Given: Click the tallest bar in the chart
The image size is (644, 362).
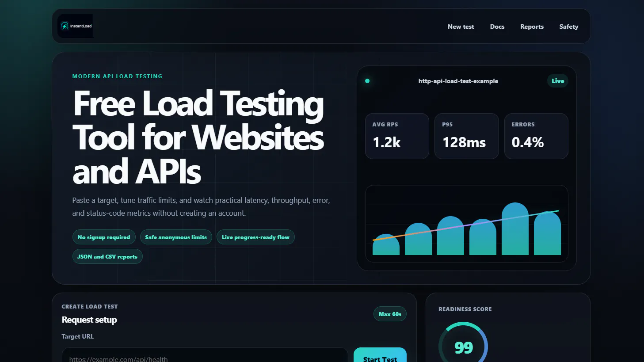Looking at the screenshot, I should coord(515,229).
